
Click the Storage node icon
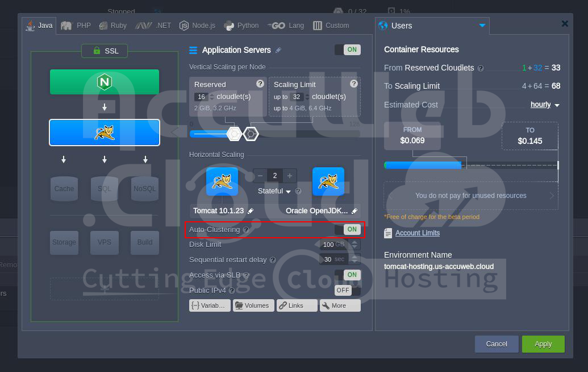click(64, 242)
